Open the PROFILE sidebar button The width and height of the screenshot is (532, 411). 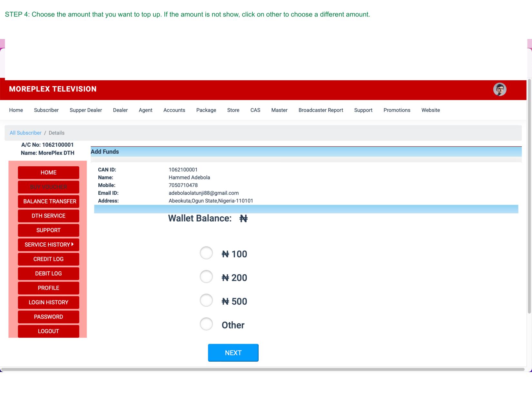pyautogui.click(x=48, y=288)
